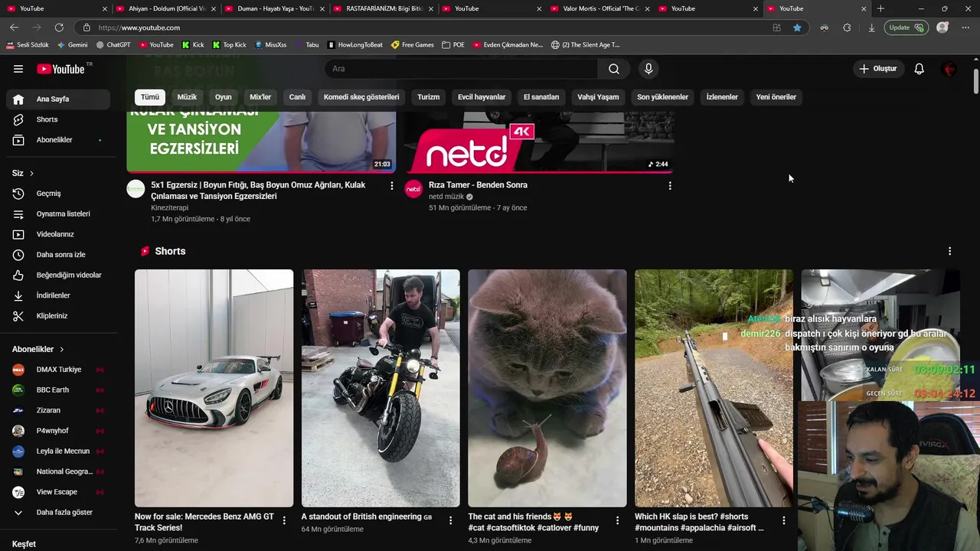Open the YouTube hamburger guide menu
The height and width of the screenshot is (551, 980).
coord(18,69)
